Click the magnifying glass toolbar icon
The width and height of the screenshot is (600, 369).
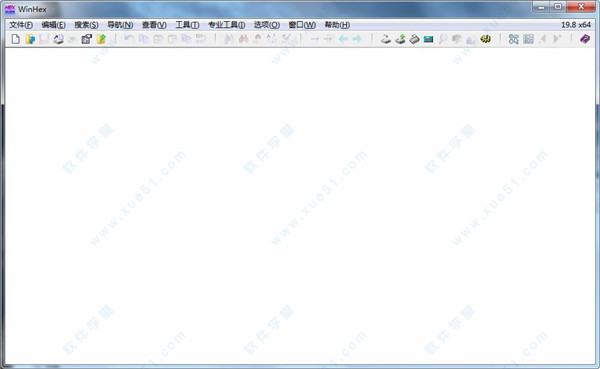point(443,39)
